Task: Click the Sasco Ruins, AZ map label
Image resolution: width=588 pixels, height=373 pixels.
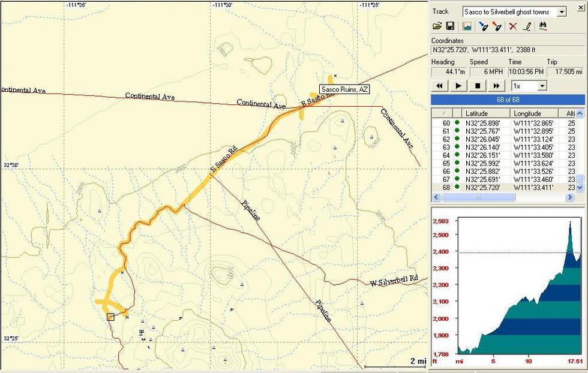Action: (344, 89)
